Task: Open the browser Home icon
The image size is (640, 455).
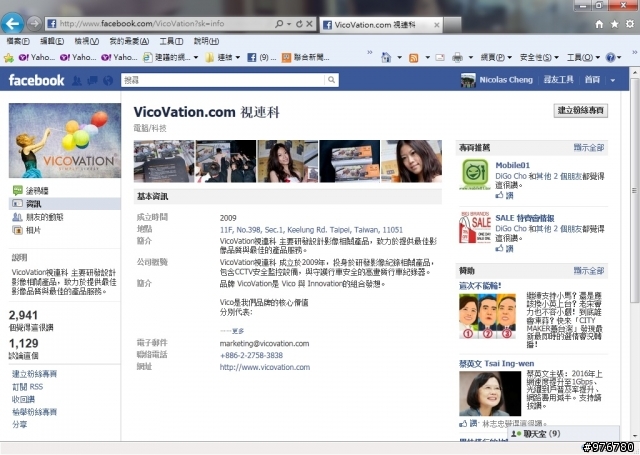Action: pyautogui.click(x=599, y=24)
